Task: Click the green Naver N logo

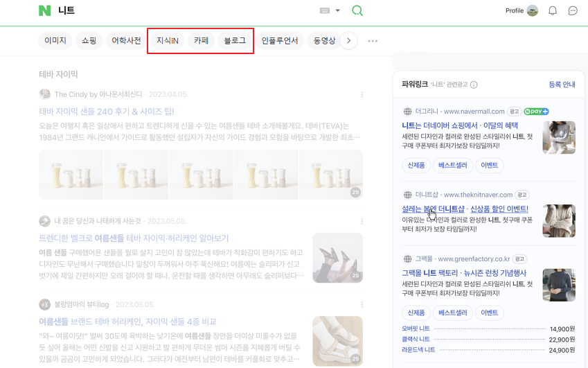Action: point(45,10)
